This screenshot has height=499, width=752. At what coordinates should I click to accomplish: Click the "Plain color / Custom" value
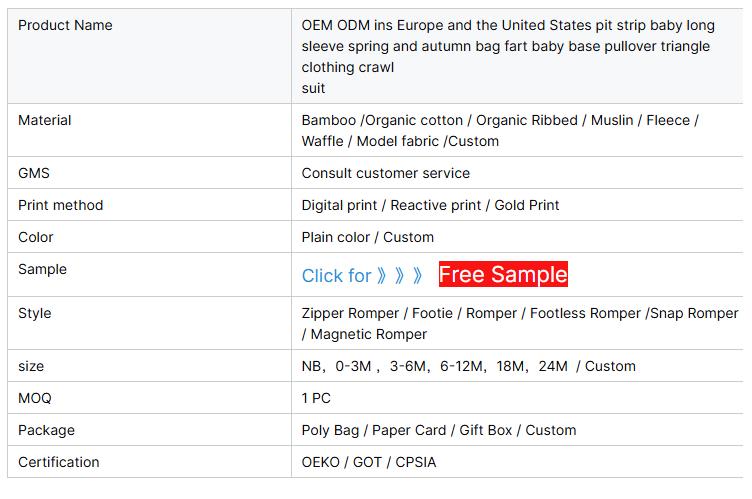368,237
